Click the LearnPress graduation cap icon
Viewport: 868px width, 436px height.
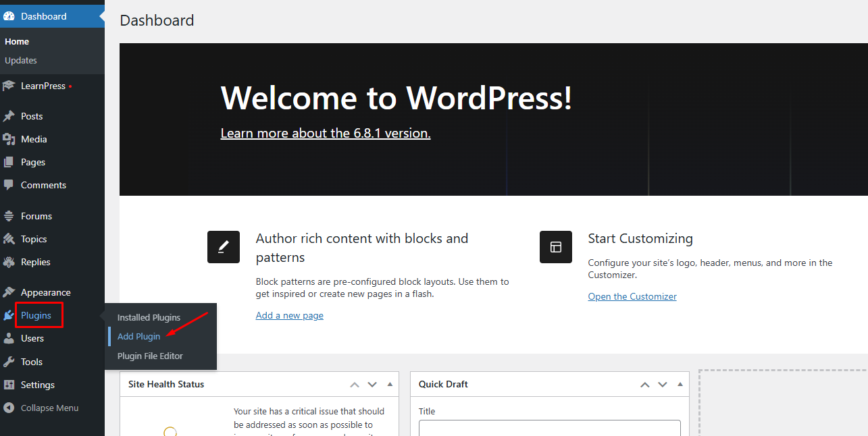click(9, 86)
